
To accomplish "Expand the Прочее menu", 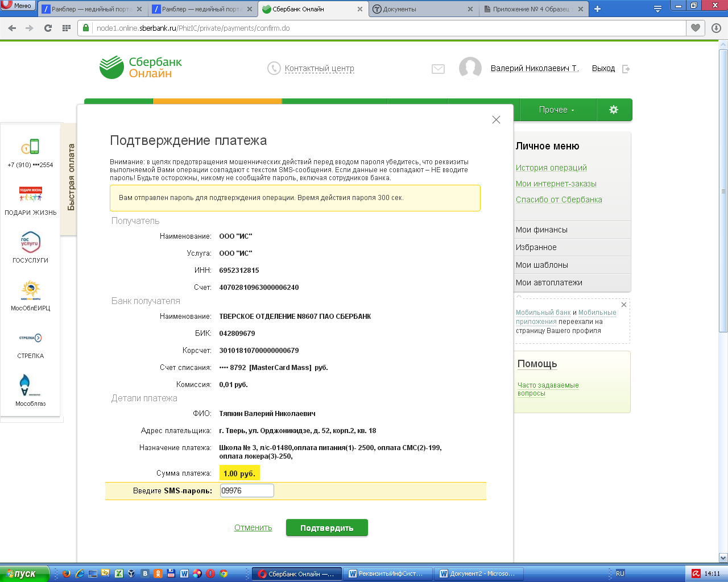I will (x=557, y=110).
